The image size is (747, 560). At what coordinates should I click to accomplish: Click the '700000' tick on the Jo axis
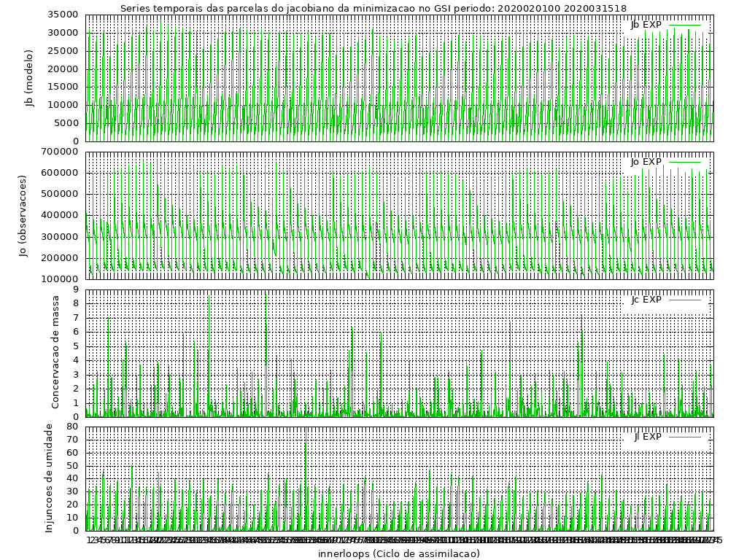(60, 152)
